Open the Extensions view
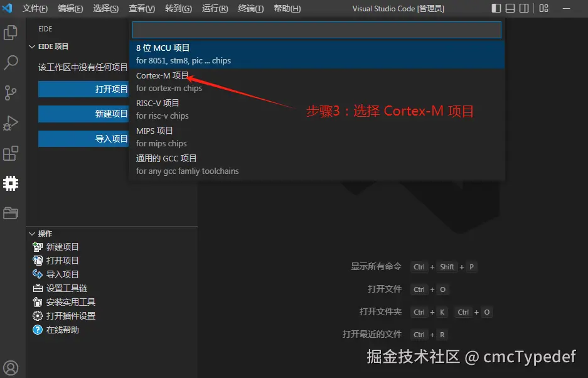Screen dimensions: 588x378 (x=11, y=153)
